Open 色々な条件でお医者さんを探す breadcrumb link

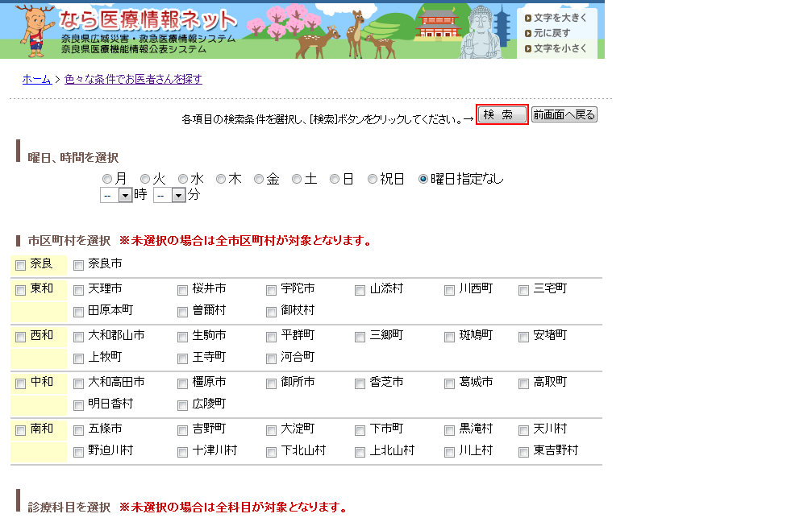pyautogui.click(x=133, y=79)
